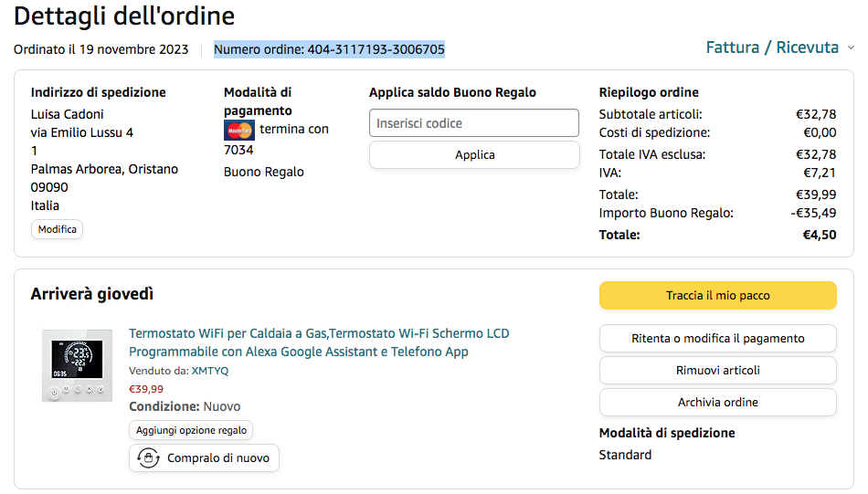Viewport: 868px width, 494px height.
Task: Open the Fattura / Ricevuta menu
Action: [772, 47]
